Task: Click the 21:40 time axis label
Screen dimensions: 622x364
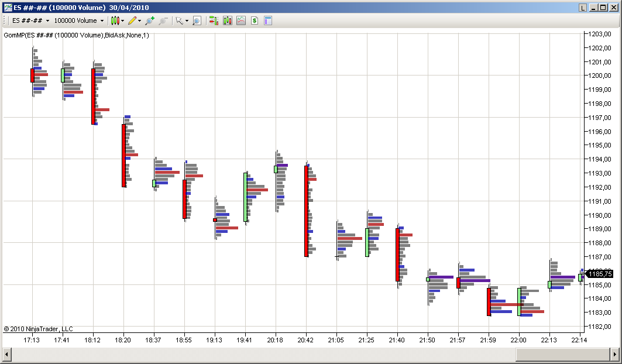Action: coord(397,340)
